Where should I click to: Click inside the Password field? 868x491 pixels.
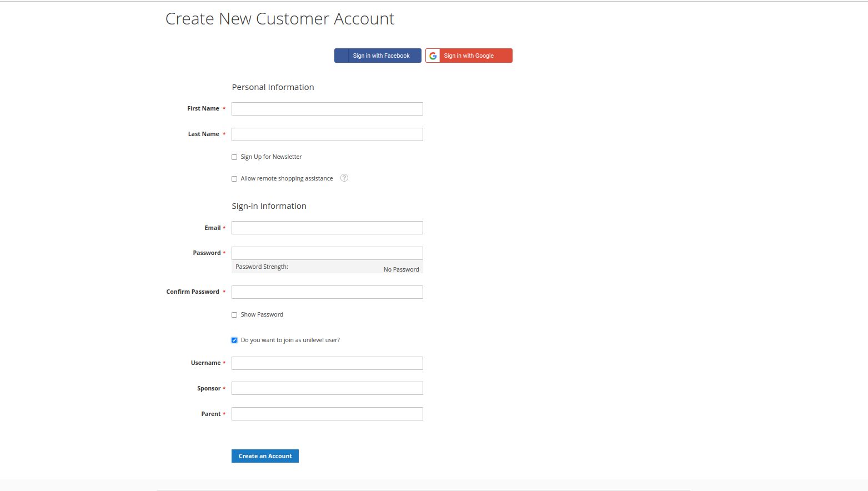(x=327, y=253)
